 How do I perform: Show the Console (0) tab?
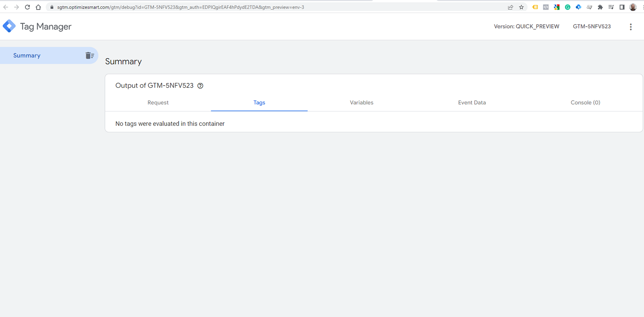pyautogui.click(x=585, y=103)
